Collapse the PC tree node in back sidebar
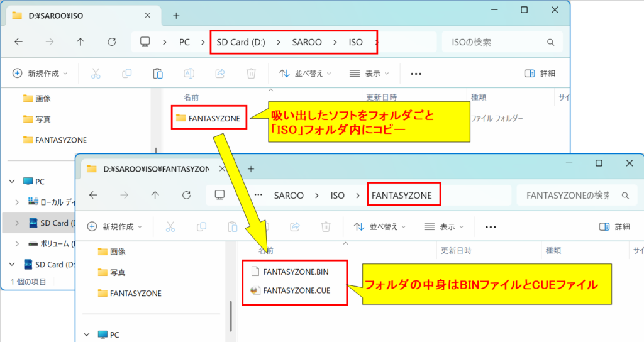The height and width of the screenshot is (342, 644). click(x=12, y=181)
